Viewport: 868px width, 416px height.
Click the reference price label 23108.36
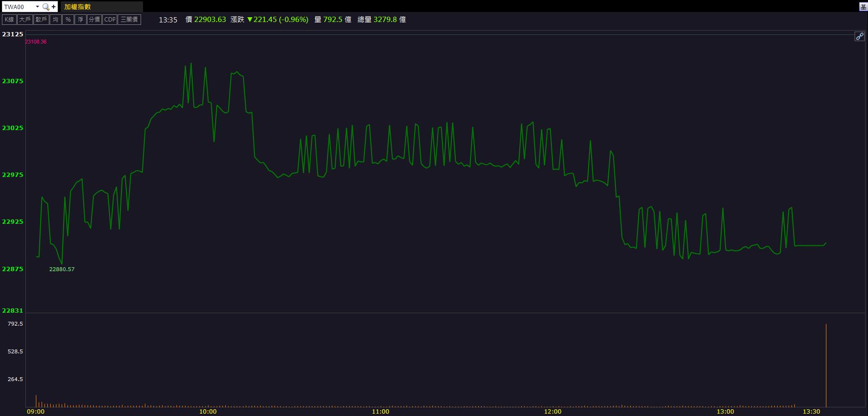pos(36,42)
